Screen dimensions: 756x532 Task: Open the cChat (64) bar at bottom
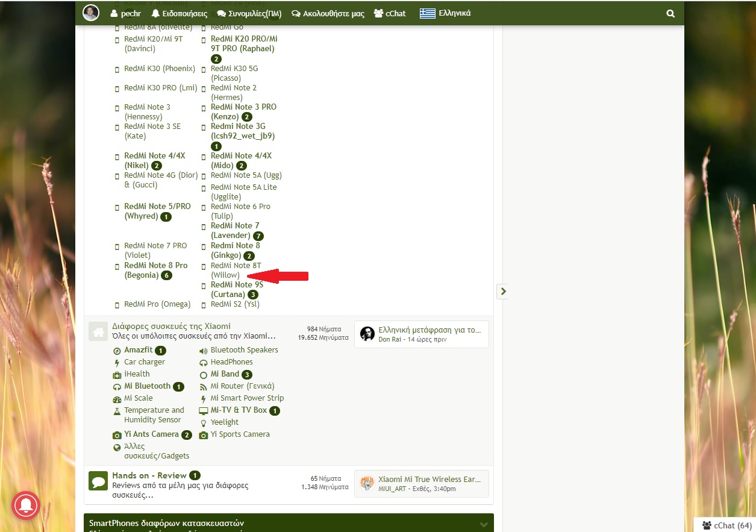726,525
